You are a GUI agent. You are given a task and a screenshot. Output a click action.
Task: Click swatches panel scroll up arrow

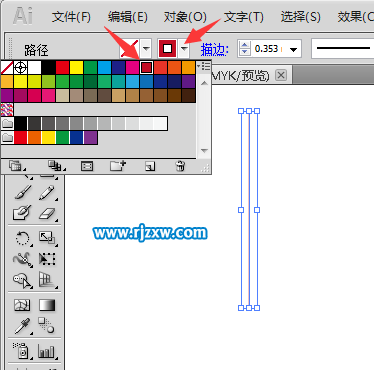tap(204, 83)
